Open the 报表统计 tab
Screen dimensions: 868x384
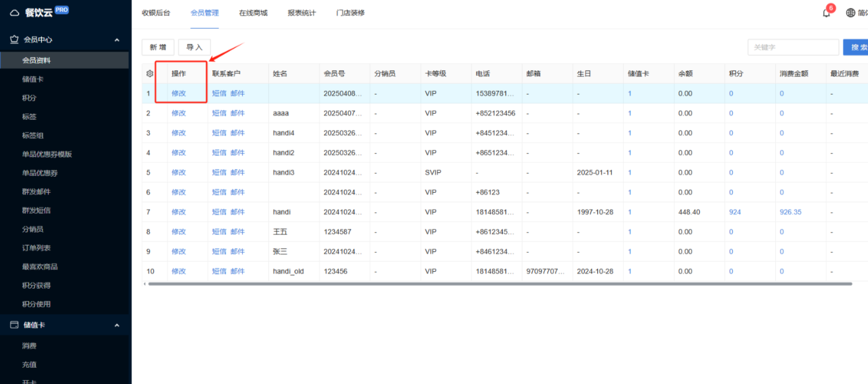[x=302, y=13]
